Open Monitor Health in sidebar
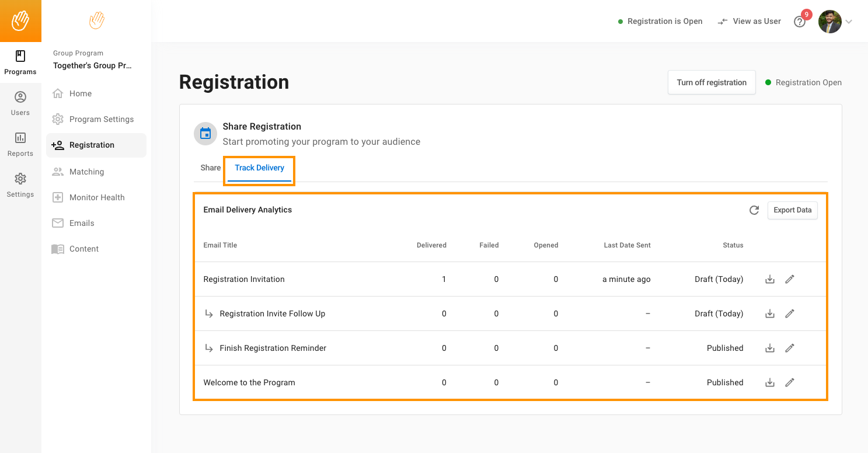 (96, 197)
